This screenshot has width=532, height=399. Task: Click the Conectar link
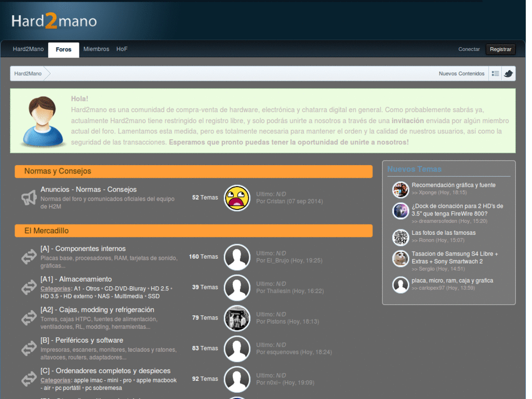point(469,49)
